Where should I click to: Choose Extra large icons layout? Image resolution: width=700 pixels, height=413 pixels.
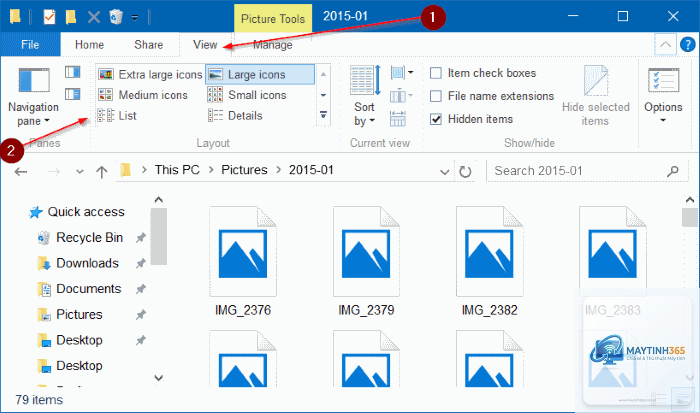click(x=150, y=75)
